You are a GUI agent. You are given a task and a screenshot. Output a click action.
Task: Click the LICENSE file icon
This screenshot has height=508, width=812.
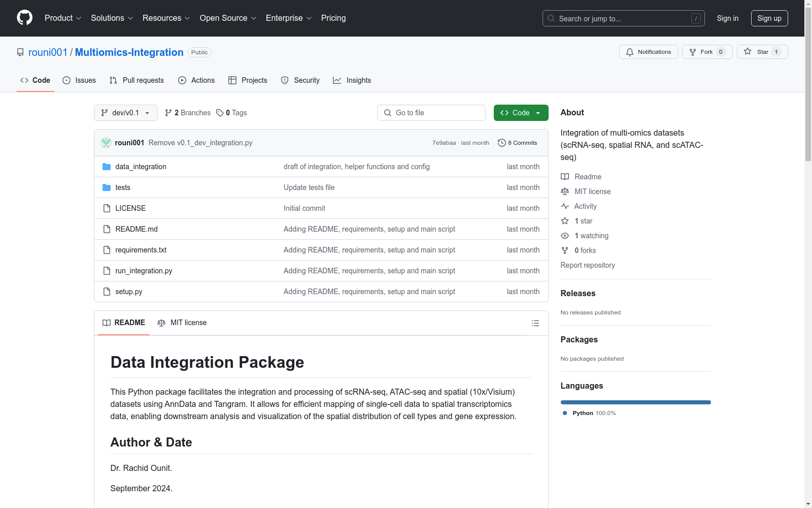[107, 208]
